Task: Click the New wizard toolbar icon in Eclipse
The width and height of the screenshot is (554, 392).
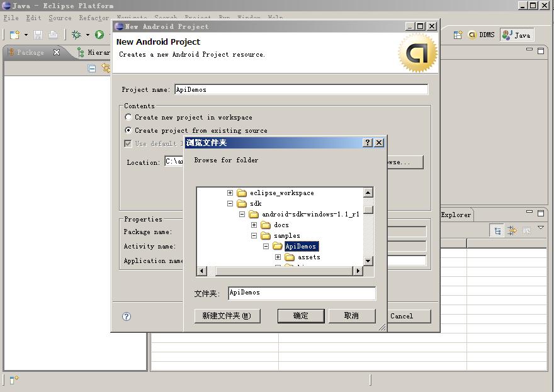Action: [x=14, y=35]
